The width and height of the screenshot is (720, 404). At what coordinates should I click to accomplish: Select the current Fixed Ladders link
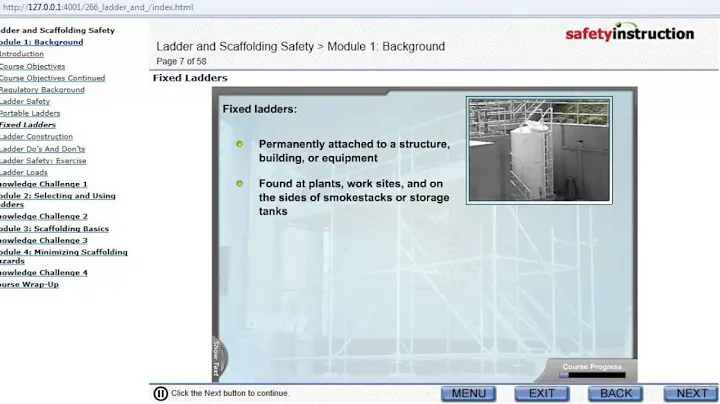[28, 125]
